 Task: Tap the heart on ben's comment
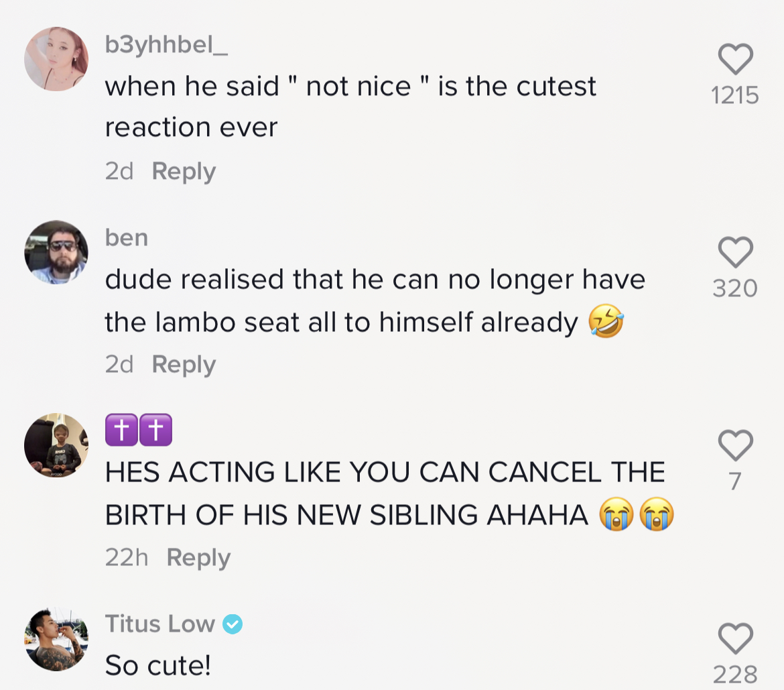[x=735, y=252]
